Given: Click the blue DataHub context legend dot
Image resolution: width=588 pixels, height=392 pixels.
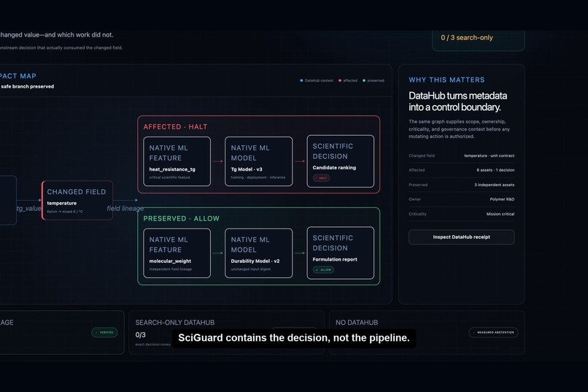Looking at the screenshot, I should 301,80.
